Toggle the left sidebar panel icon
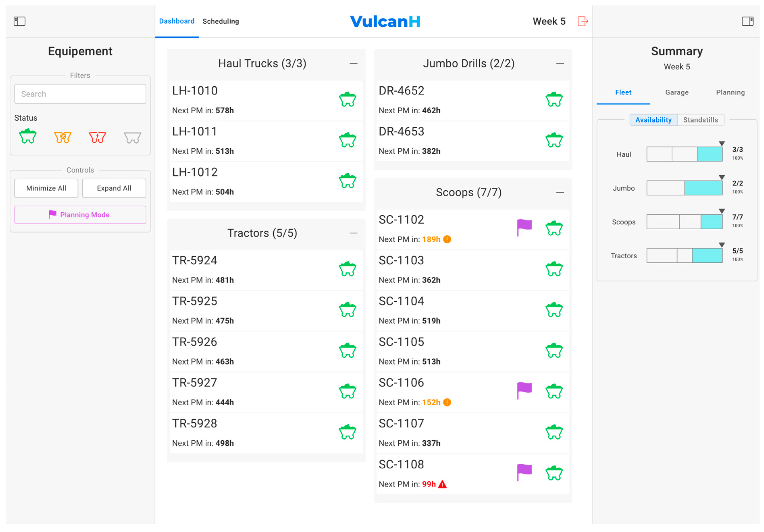764x532 pixels. [19, 21]
